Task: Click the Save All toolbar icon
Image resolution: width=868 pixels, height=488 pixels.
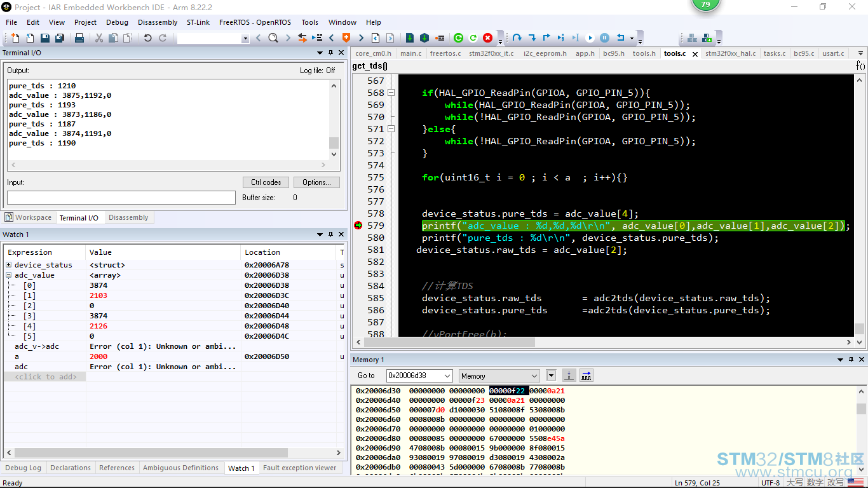Action: [60, 38]
